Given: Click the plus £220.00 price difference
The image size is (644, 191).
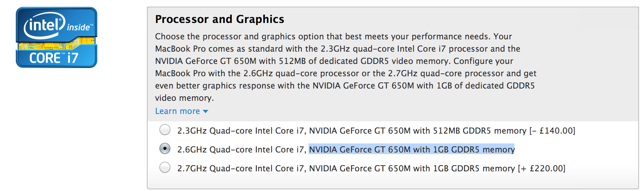Looking at the screenshot, I should 541,168.
